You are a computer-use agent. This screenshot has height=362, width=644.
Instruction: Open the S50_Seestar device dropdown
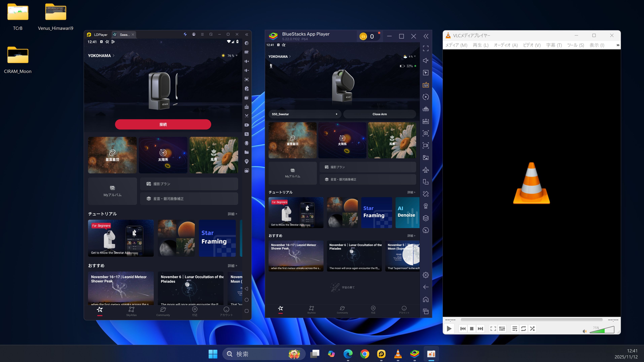point(305,114)
